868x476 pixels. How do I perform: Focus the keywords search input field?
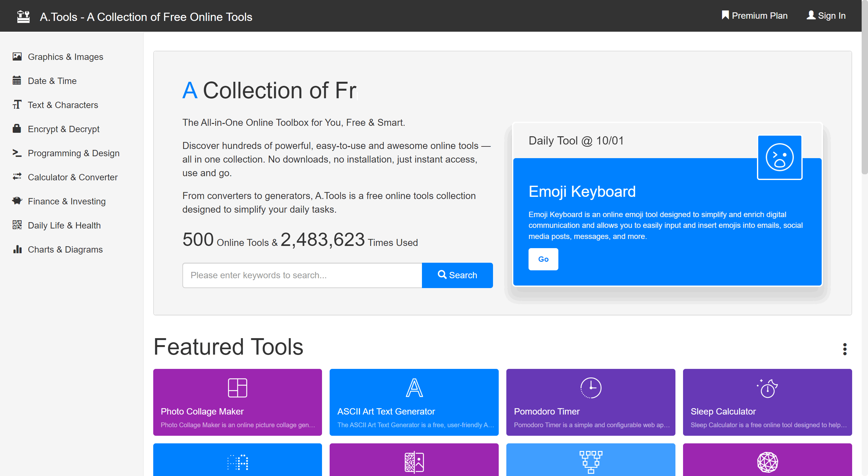tap(302, 275)
